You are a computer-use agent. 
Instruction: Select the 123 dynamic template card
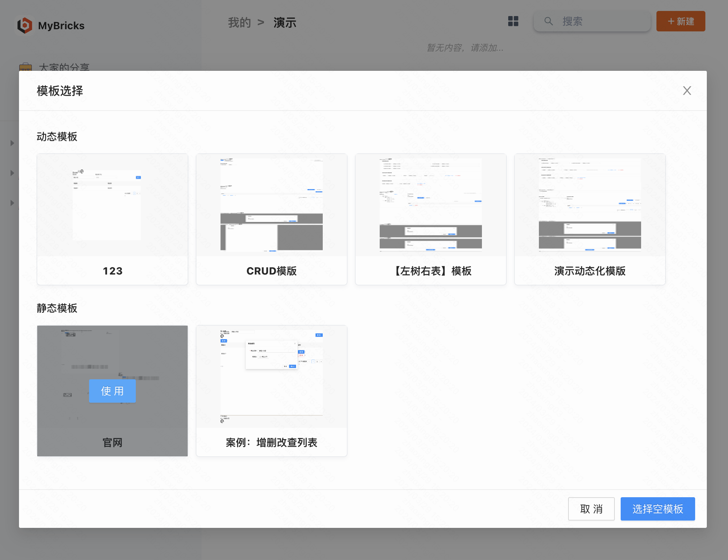point(112,219)
